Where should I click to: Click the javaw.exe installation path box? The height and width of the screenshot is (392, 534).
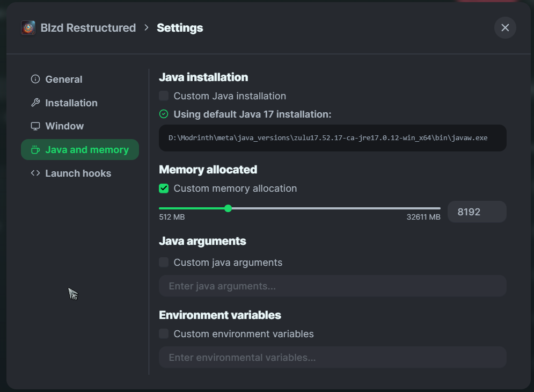tap(332, 138)
